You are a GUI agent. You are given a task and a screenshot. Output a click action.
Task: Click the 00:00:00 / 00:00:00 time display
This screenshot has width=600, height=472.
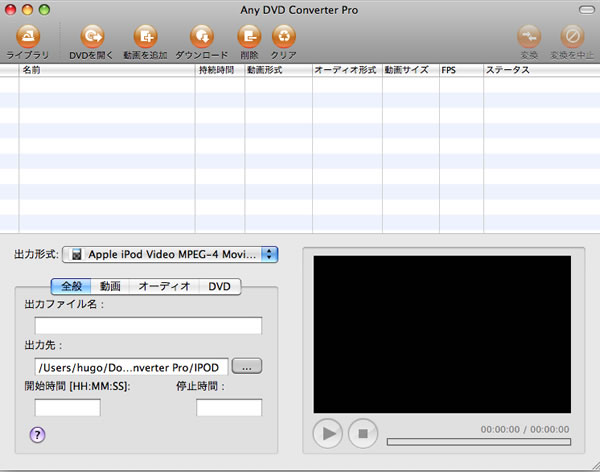click(525, 430)
